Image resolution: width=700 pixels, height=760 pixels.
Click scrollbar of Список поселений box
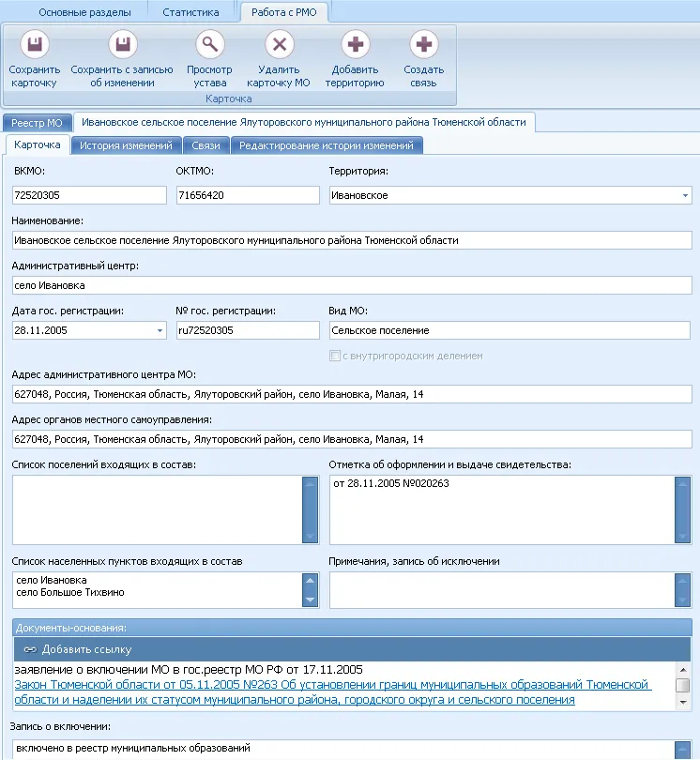tap(310, 509)
